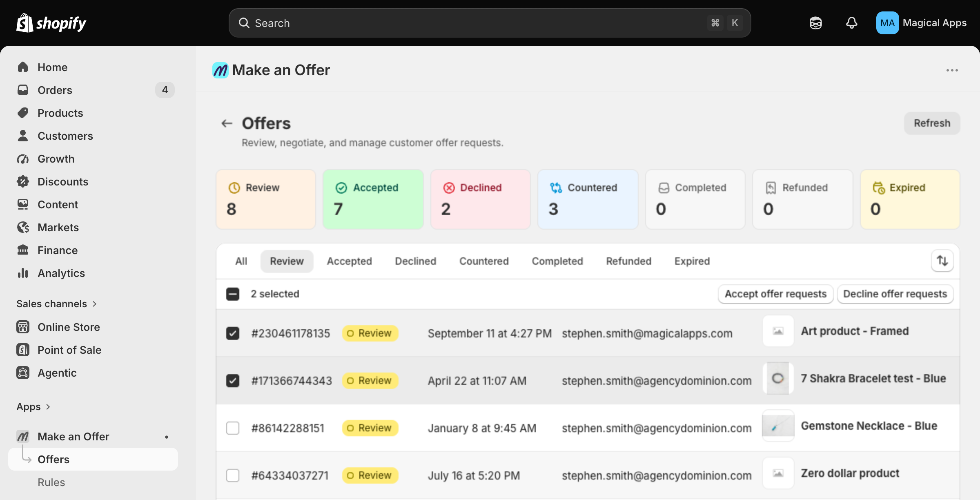Switch to the All tab

click(241, 261)
